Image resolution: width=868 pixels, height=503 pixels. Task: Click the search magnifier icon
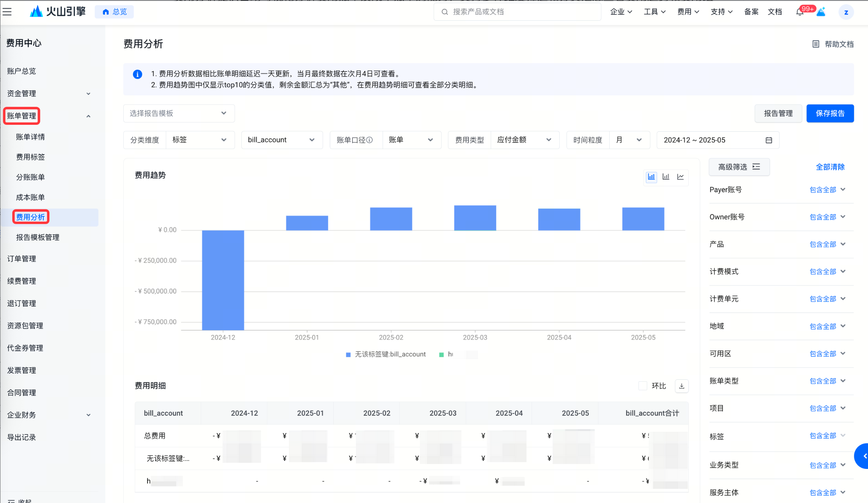445,12
